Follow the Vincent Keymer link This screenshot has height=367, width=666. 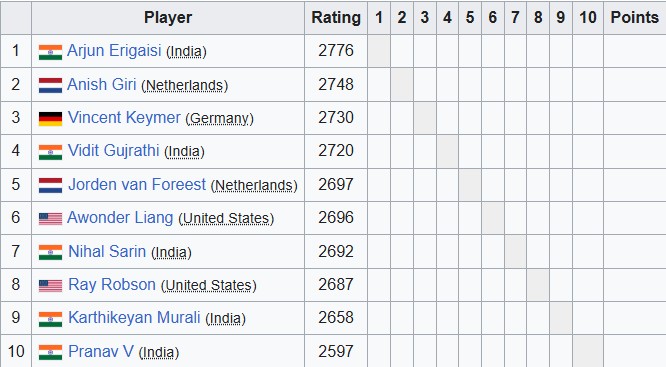tap(124, 117)
